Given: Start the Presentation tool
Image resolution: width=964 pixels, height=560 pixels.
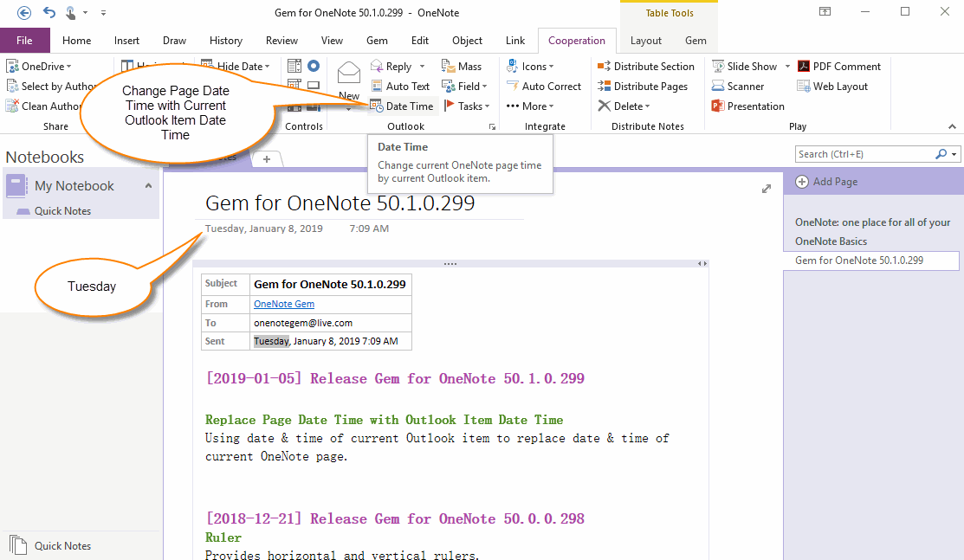Looking at the screenshot, I should point(748,106).
